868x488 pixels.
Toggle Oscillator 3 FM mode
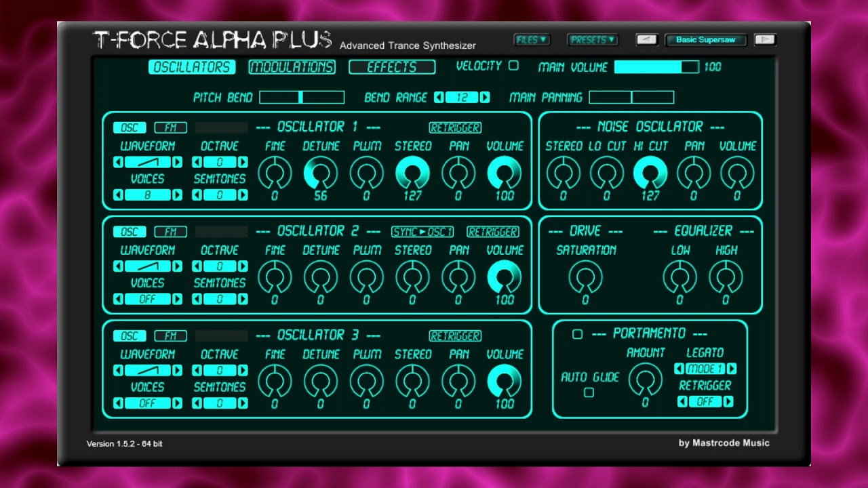pos(170,336)
